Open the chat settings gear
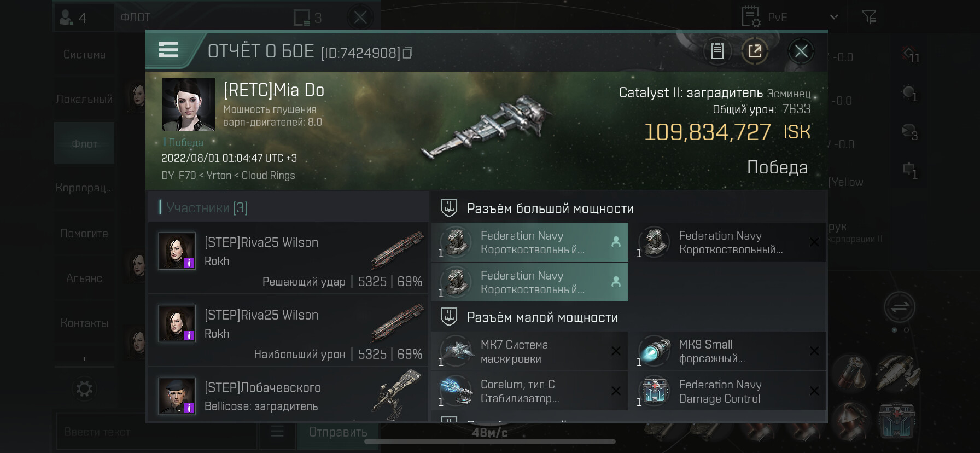The image size is (980, 453). tap(84, 389)
